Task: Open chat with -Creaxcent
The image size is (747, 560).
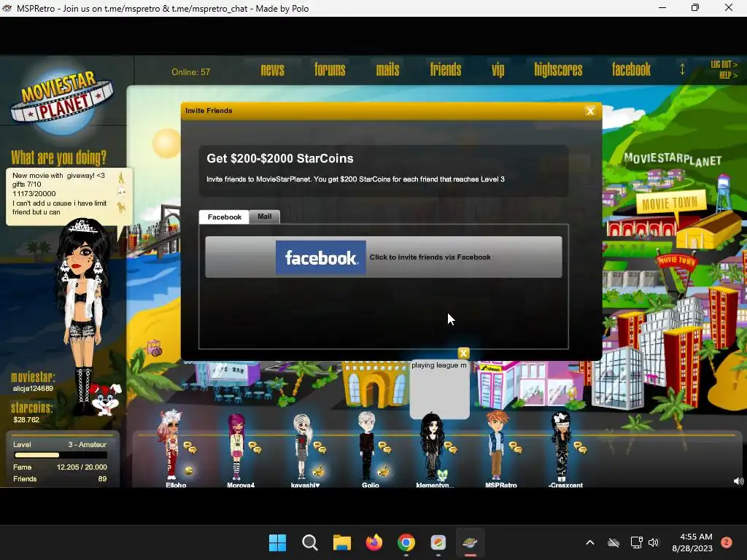Action: 580,448
